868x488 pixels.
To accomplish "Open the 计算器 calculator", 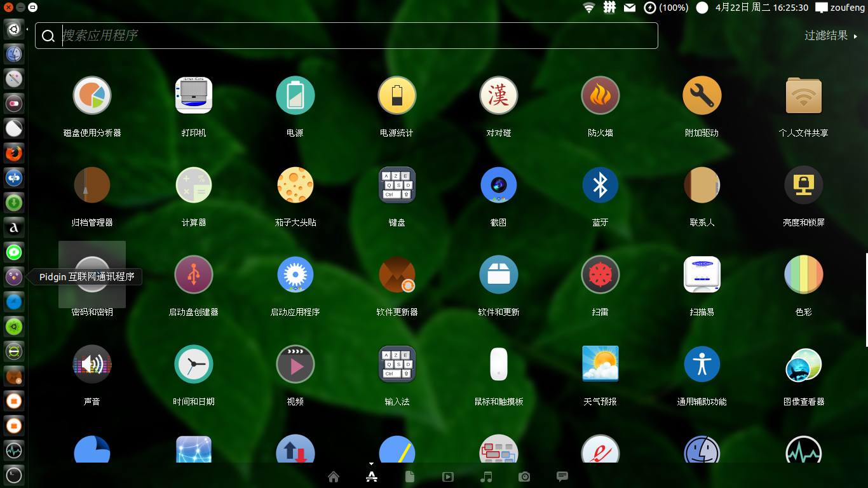I will pyautogui.click(x=194, y=185).
